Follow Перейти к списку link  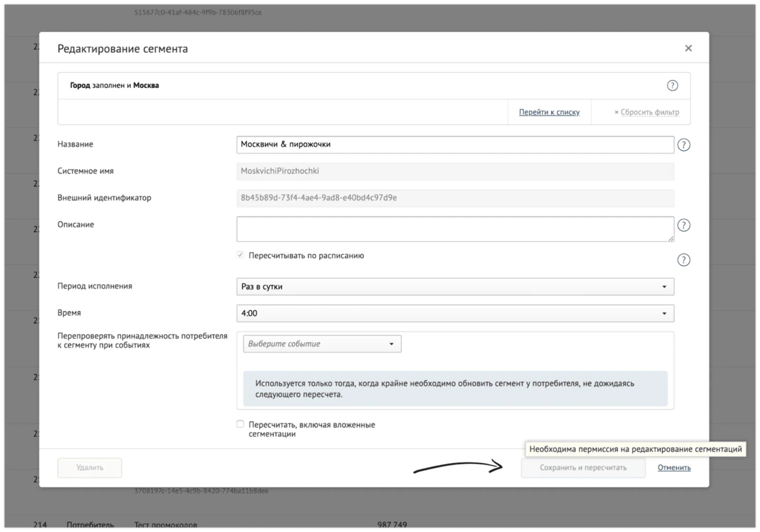pos(549,112)
